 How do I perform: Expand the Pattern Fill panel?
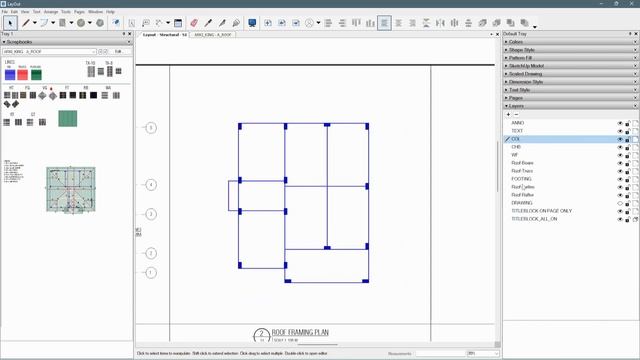pyautogui.click(x=571, y=58)
